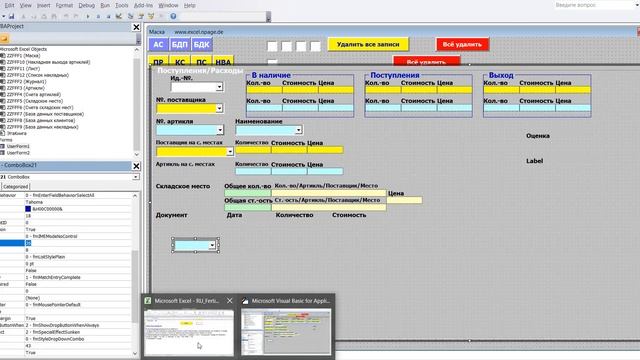
Task: Close the ComboBox21 Properties panel
Action: 136,166
